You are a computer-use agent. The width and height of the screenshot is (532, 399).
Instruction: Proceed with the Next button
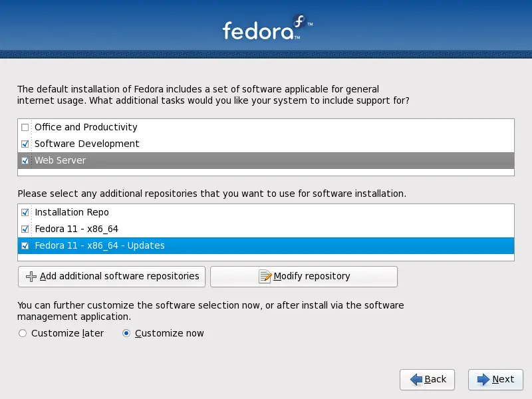click(x=495, y=379)
